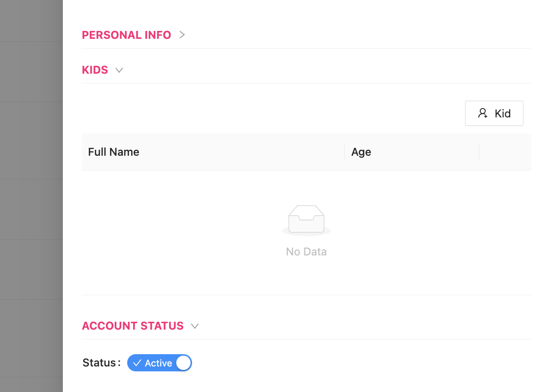
Task: Click the Active label inside the switch
Action: coord(158,363)
